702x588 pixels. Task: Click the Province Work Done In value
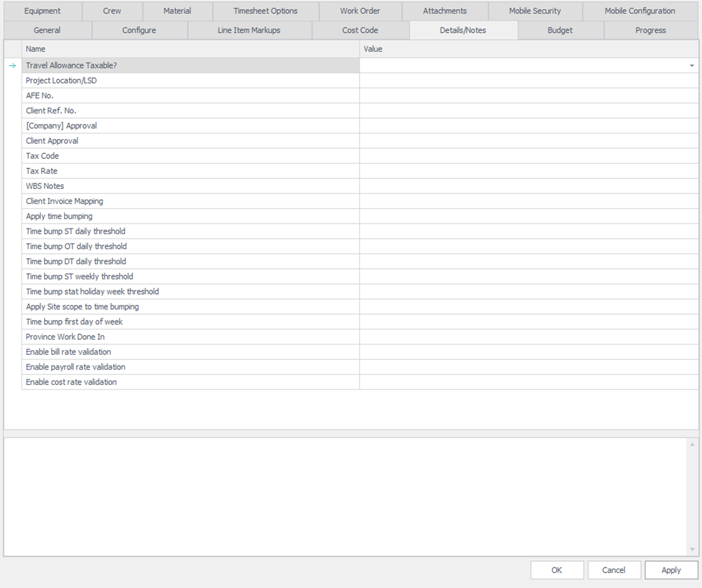tap(528, 337)
